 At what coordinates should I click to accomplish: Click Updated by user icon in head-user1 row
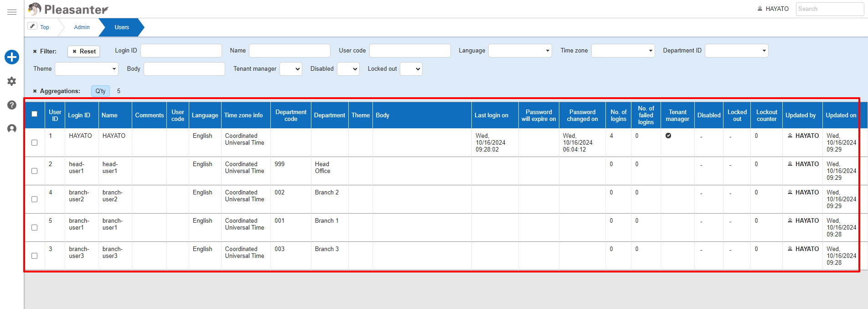pyautogui.click(x=790, y=164)
